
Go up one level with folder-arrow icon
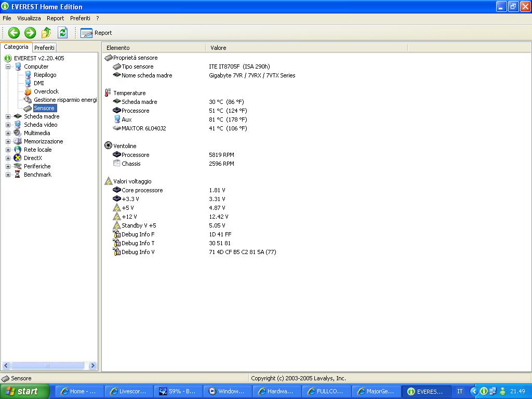(46, 33)
